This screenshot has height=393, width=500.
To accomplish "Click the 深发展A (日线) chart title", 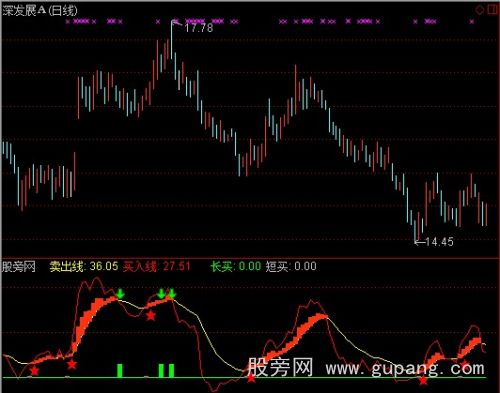I will pyautogui.click(x=40, y=11).
